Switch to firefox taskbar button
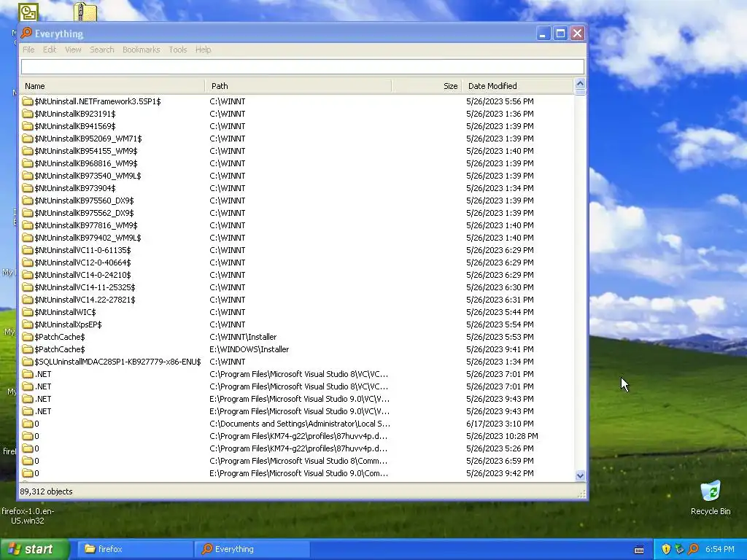Screen dimensions: 747x560 [x=134, y=549]
